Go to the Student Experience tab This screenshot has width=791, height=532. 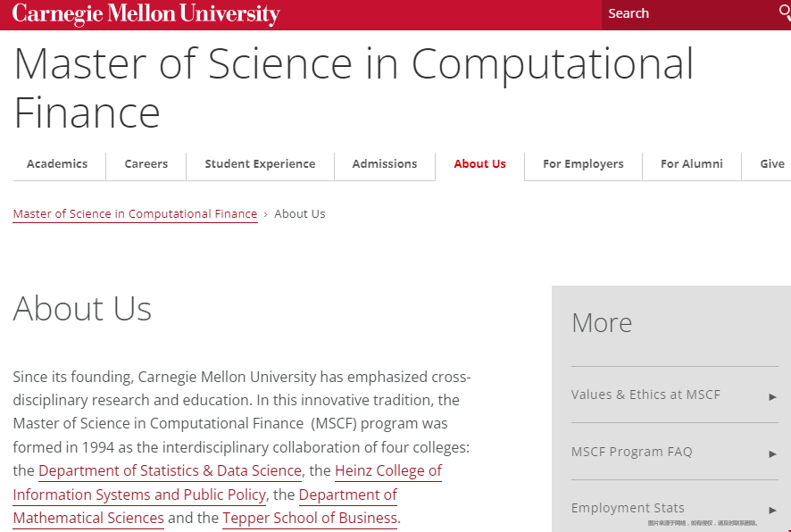pyautogui.click(x=260, y=164)
